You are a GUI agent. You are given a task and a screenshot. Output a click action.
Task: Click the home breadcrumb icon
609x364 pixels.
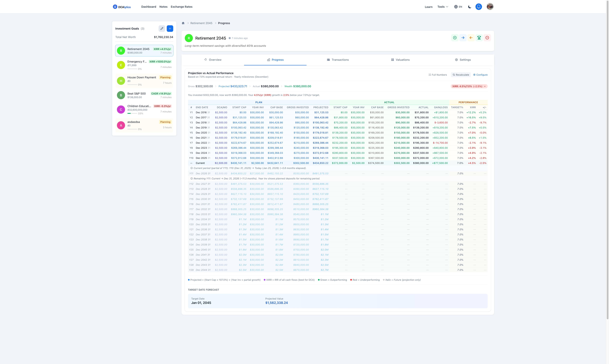pos(183,23)
